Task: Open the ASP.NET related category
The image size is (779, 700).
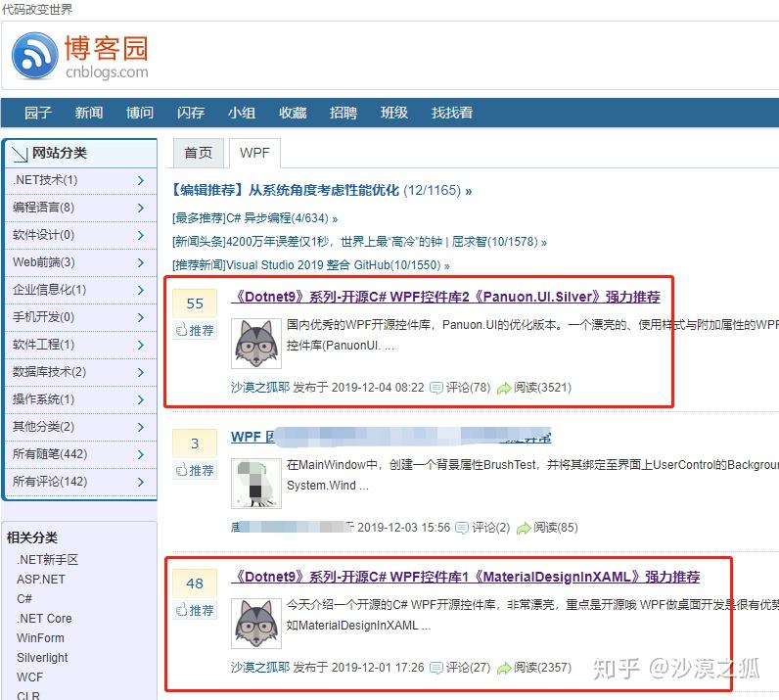Action: click(x=41, y=580)
